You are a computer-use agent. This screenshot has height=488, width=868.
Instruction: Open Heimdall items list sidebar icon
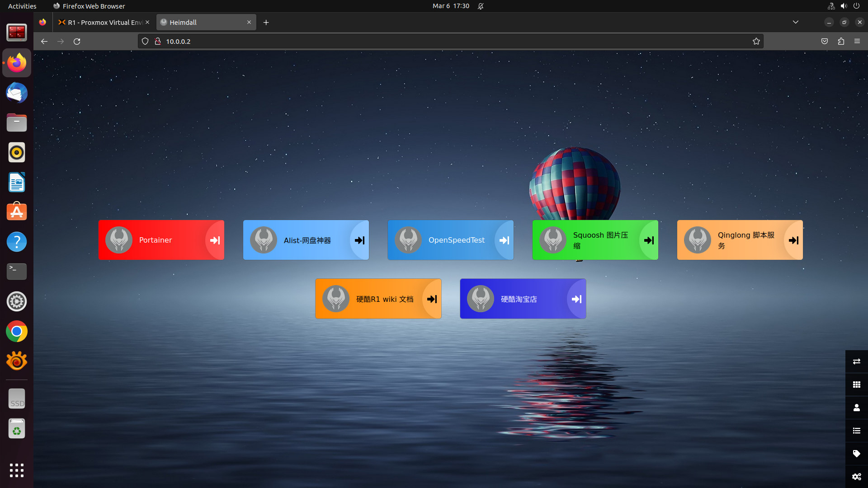click(x=857, y=431)
